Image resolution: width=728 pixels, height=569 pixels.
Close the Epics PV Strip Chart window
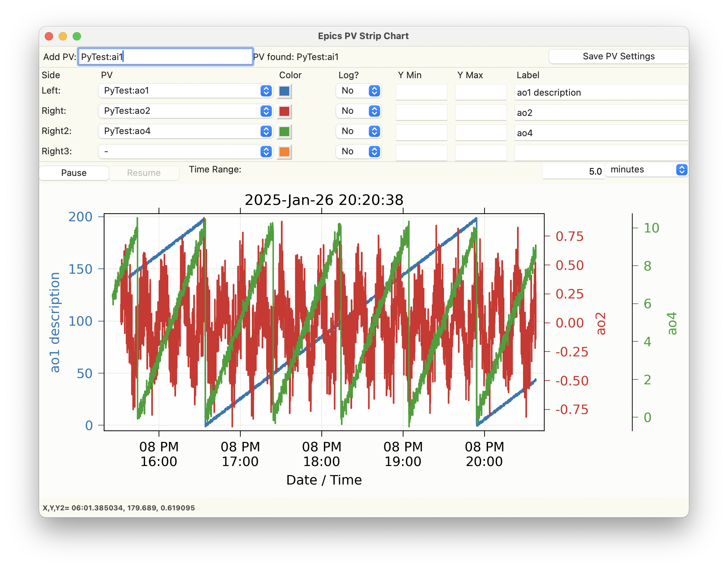(x=49, y=36)
